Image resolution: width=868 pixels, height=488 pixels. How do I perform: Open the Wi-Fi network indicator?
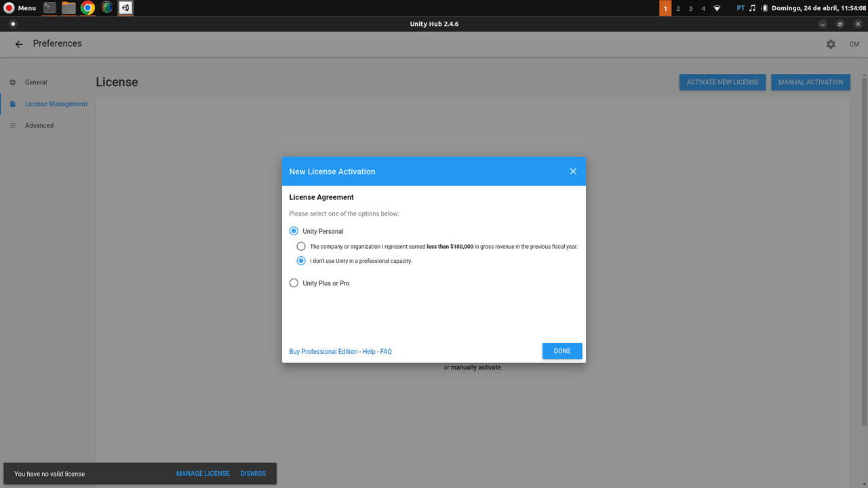[x=717, y=8]
